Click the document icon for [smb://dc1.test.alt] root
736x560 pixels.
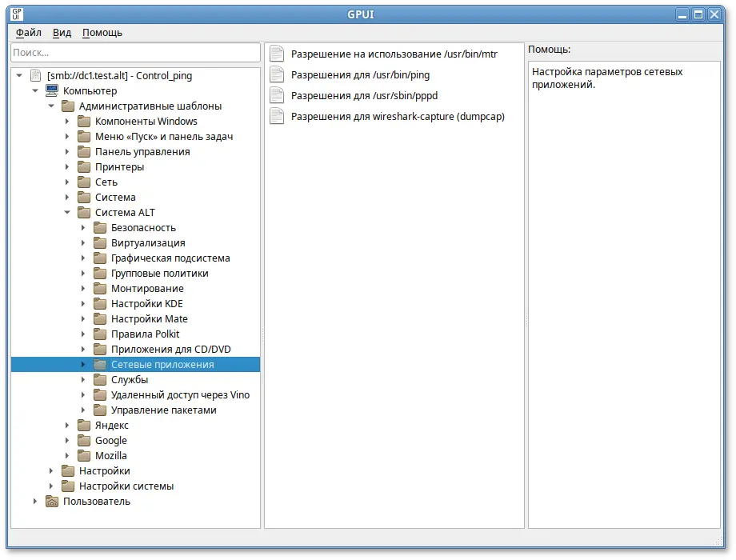(x=35, y=76)
